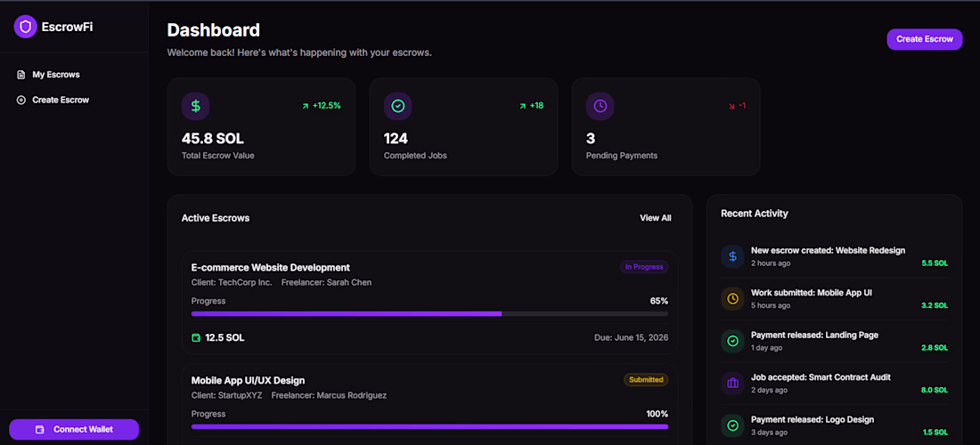Click the View All link in Active Escrows
The width and height of the screenshot is (980, 445).
tap(656, 218)
